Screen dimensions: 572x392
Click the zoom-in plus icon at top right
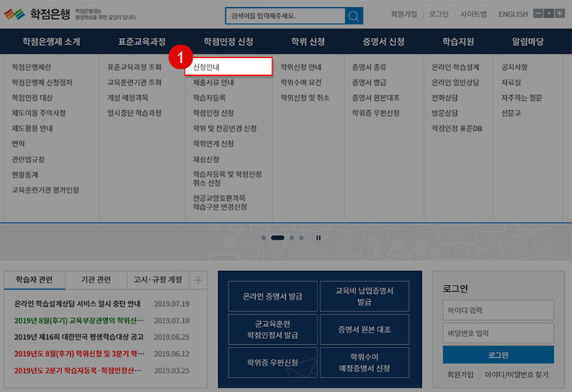coord(560,14)
